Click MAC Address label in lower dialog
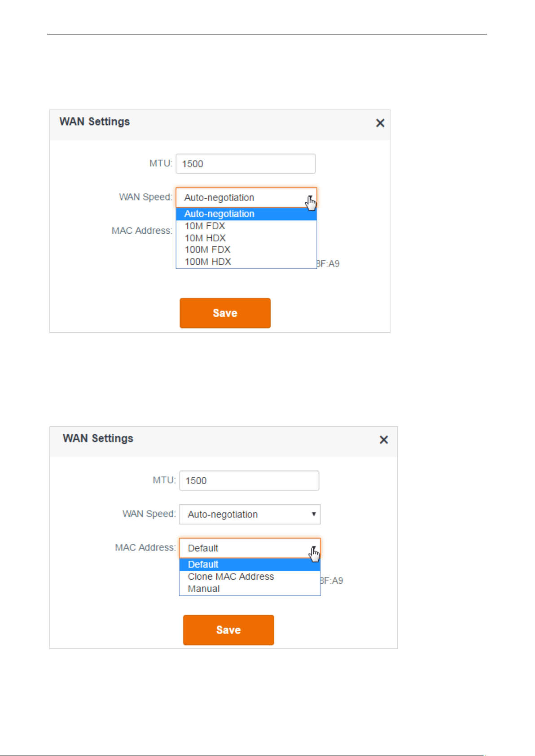The width and height of the screenshot is (535, 756). coord(145,547)
